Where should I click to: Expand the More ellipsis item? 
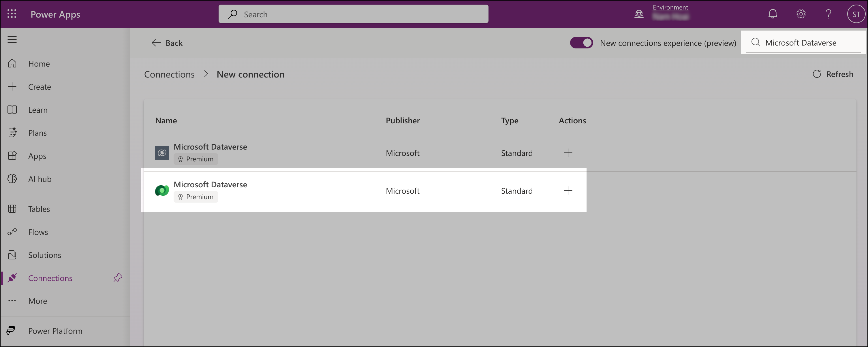tap(65, 301)
